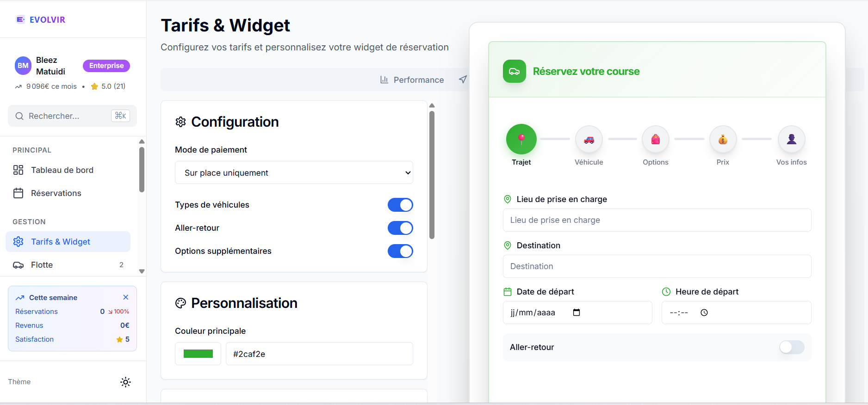Select the Trajet step pin icon

[x=521, y=139]
